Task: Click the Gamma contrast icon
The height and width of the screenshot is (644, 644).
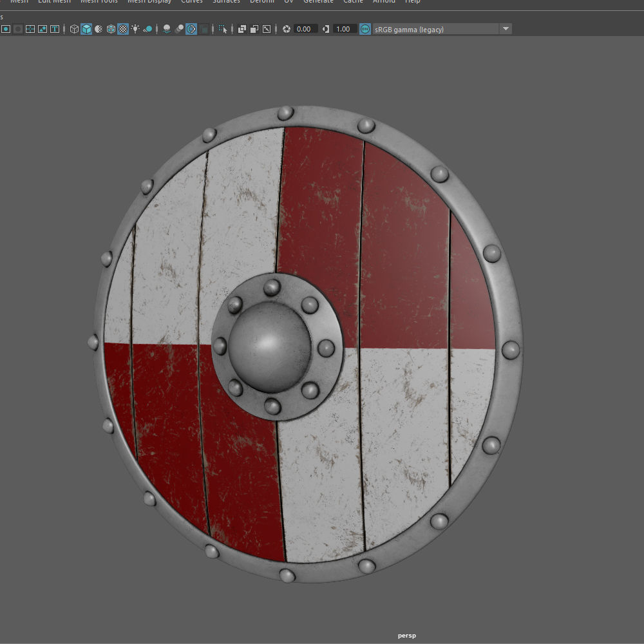Action: [x=326, y=29]
